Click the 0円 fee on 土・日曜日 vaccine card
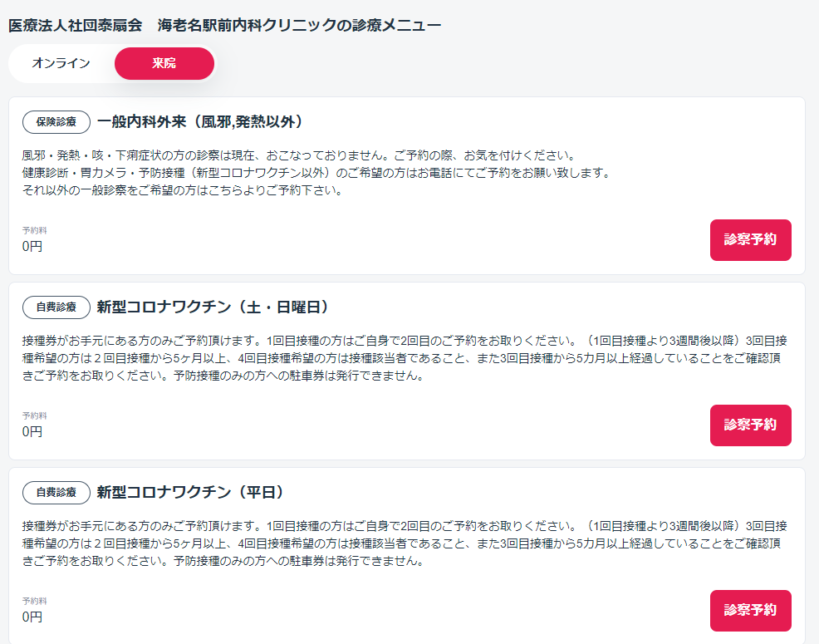This screenshot has width=819, height=644. (x=32, y=431)
